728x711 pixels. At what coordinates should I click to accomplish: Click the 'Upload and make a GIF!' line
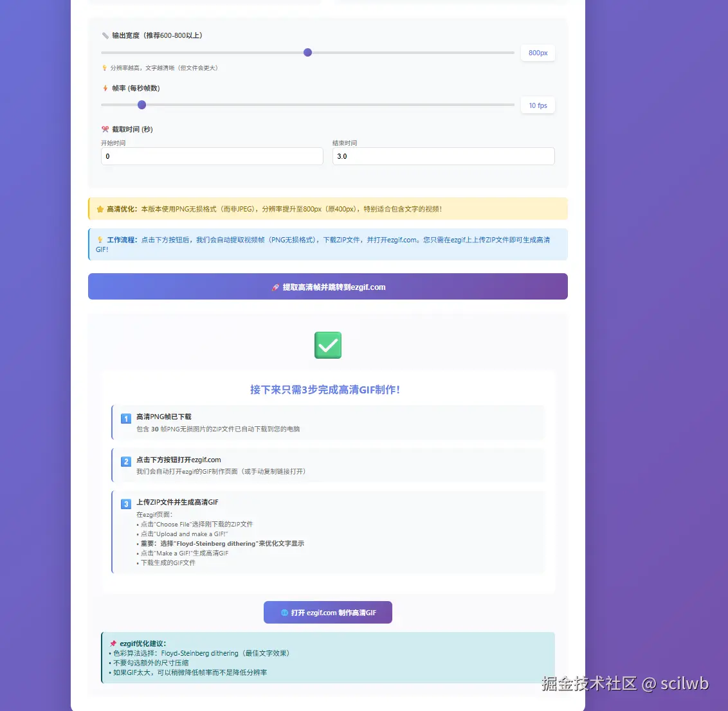(182, 534)
